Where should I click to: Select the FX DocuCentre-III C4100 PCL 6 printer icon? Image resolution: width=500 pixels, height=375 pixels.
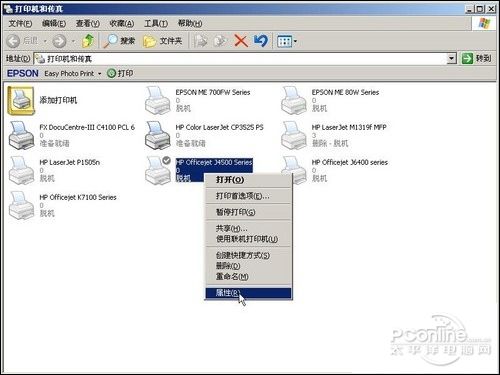(22, 135)
